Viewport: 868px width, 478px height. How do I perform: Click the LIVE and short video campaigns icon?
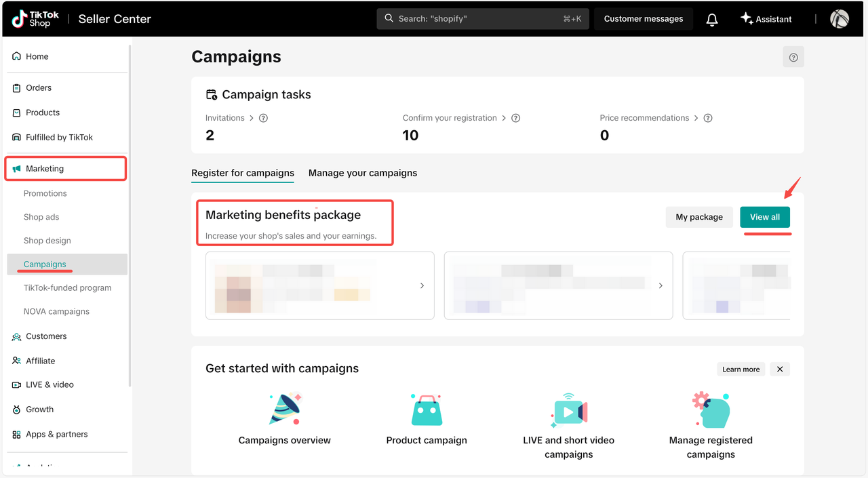[x=568, y=410]
